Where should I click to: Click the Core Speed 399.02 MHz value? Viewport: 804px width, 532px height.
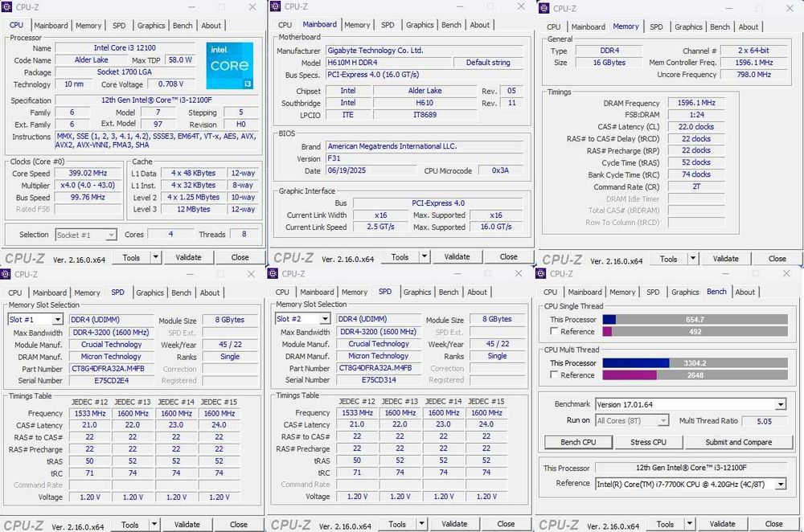tap(88, 174)
